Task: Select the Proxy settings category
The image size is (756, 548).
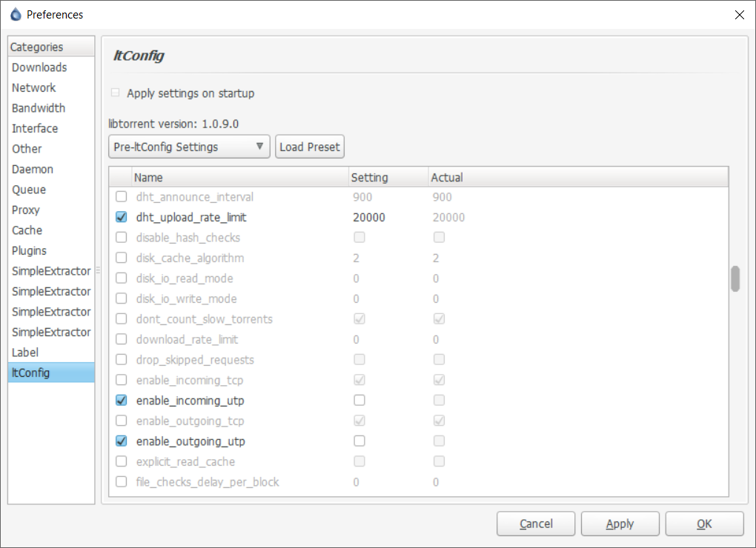Action: 25,210
